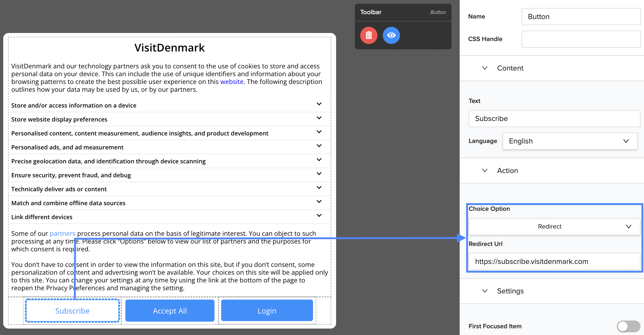The image size is (644, 335).
Task: Click the Name input field
Action: click(x=581, y=17)
